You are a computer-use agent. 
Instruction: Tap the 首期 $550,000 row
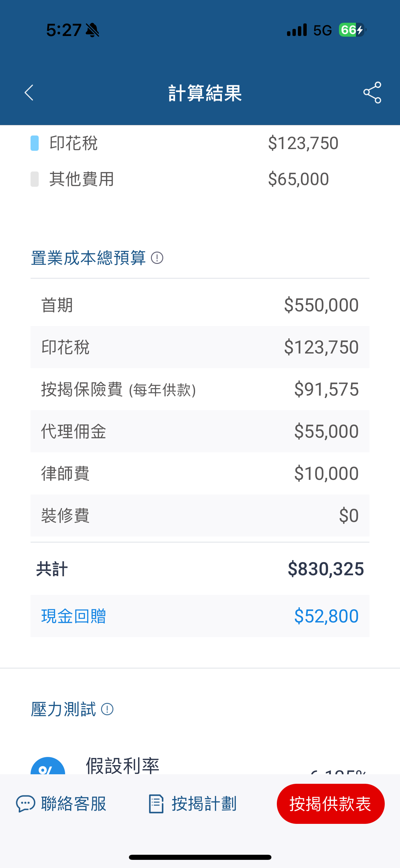tap(200, 305)
